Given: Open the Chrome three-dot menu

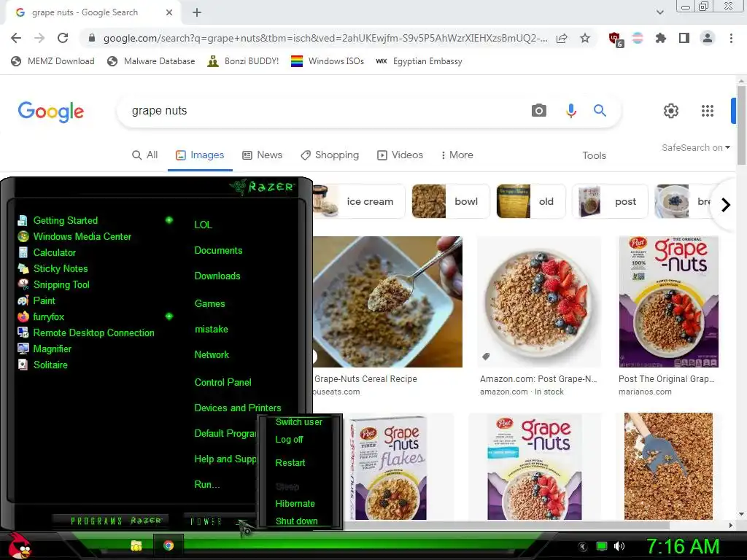Looking at the screenshot, I should (731, 38).
